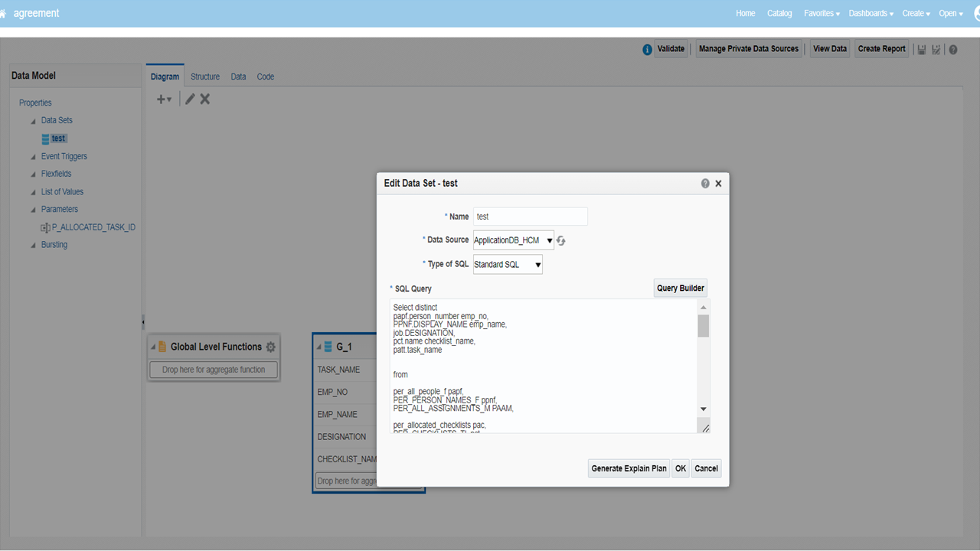Image resolution: width=980 pixels, height=551 pixels.
Task: Collapse the Parameters tree node
Action: (33, 210)
